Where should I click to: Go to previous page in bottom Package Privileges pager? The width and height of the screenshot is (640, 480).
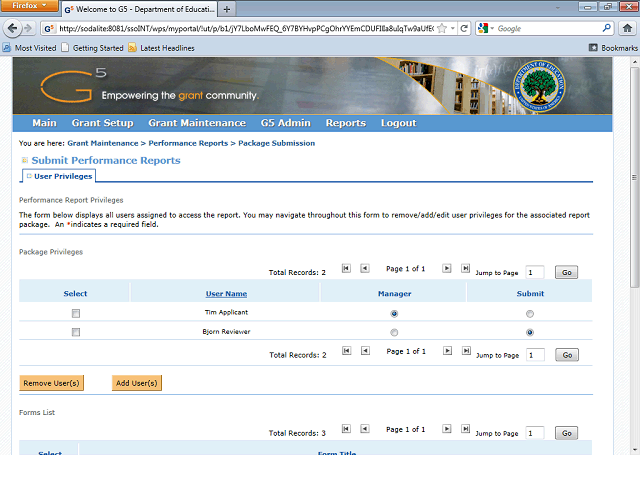coord(365,351)
